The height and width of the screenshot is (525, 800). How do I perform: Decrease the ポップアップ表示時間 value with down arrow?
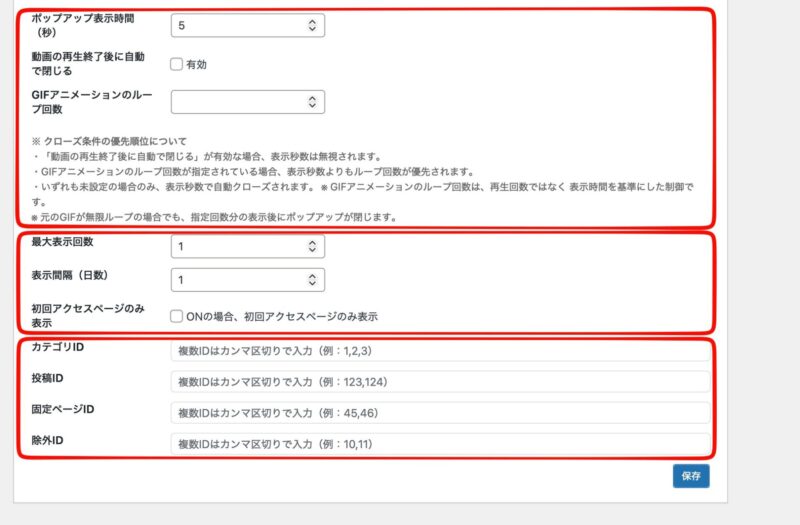click(312, 29)
